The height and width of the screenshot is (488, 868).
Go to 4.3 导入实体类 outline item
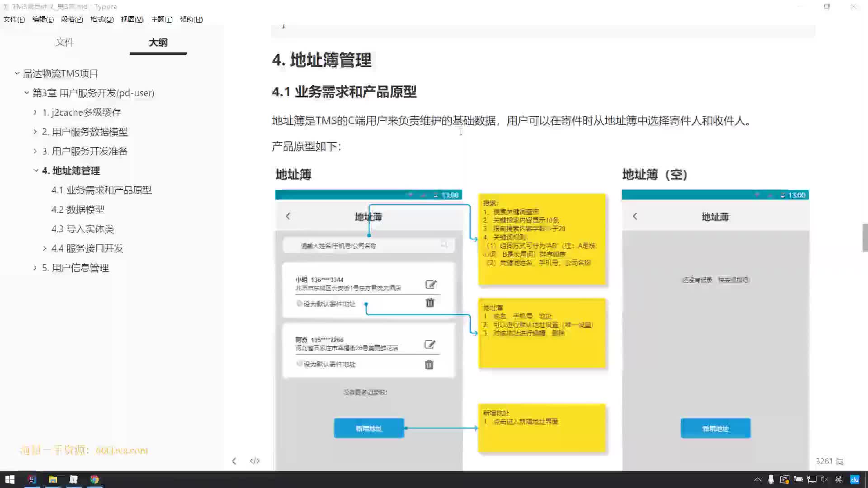(83, 229)
